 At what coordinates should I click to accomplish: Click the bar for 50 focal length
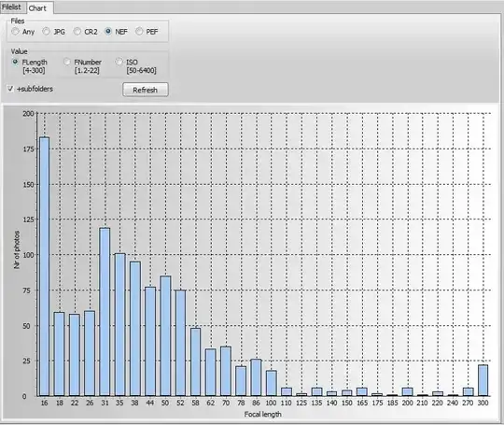point(165,335)
